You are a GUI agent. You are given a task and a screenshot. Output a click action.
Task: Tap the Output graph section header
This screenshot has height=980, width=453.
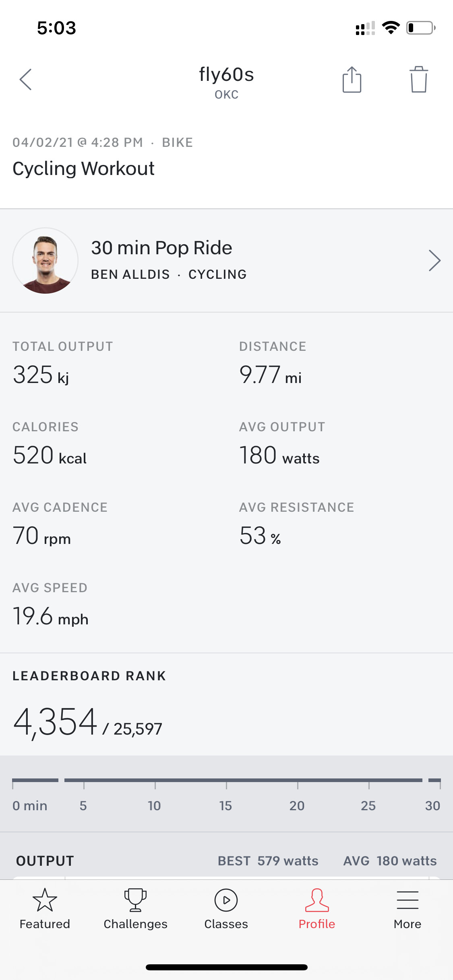45,861
